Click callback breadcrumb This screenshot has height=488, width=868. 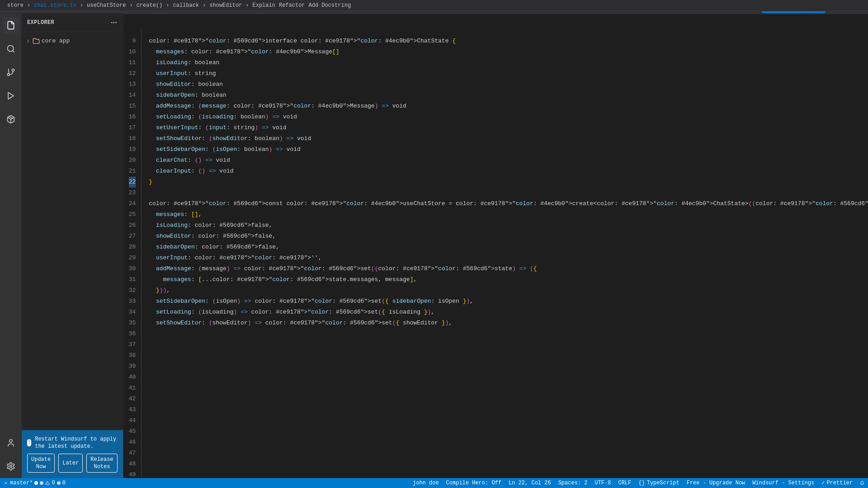[x=186, y=5]
